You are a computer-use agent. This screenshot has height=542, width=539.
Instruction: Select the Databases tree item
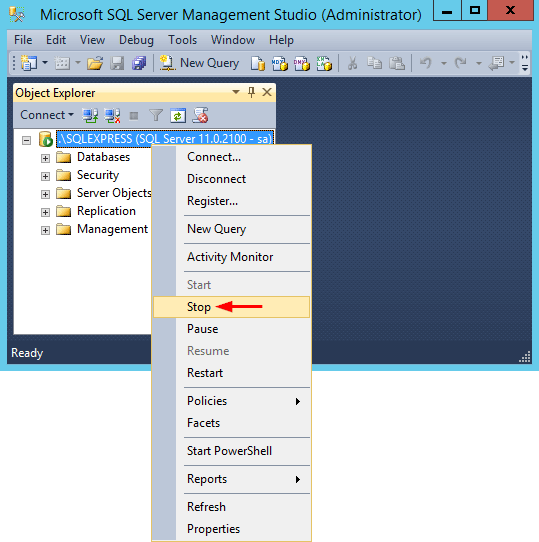point(103,157)
